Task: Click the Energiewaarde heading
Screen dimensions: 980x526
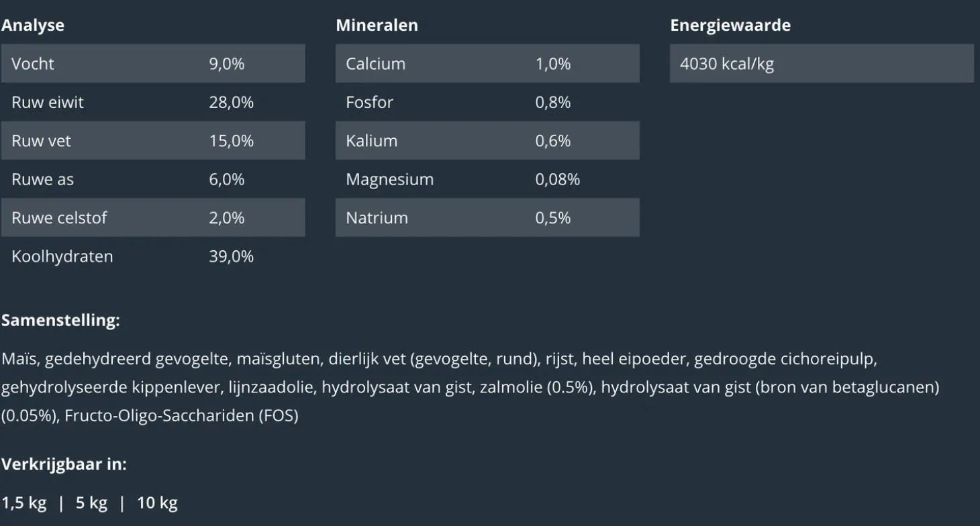Action: (x=730, y=25)
